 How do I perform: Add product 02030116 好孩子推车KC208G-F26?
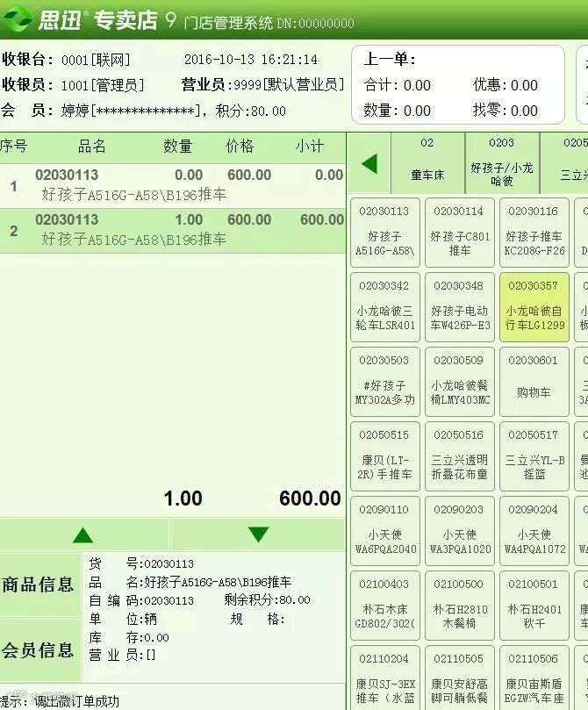(534, 233)
